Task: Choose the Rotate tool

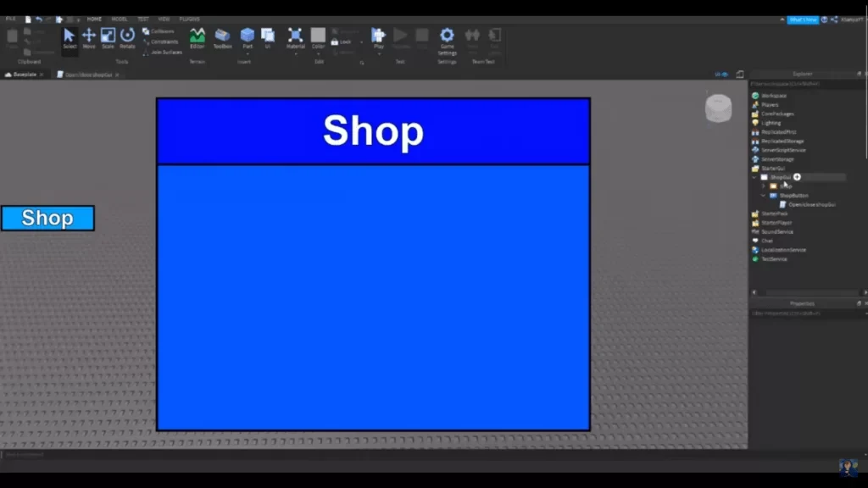Action: (127, 38)
